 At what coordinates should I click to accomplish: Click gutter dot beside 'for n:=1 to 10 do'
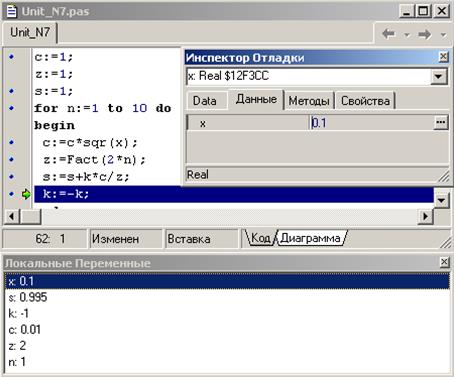12,108
